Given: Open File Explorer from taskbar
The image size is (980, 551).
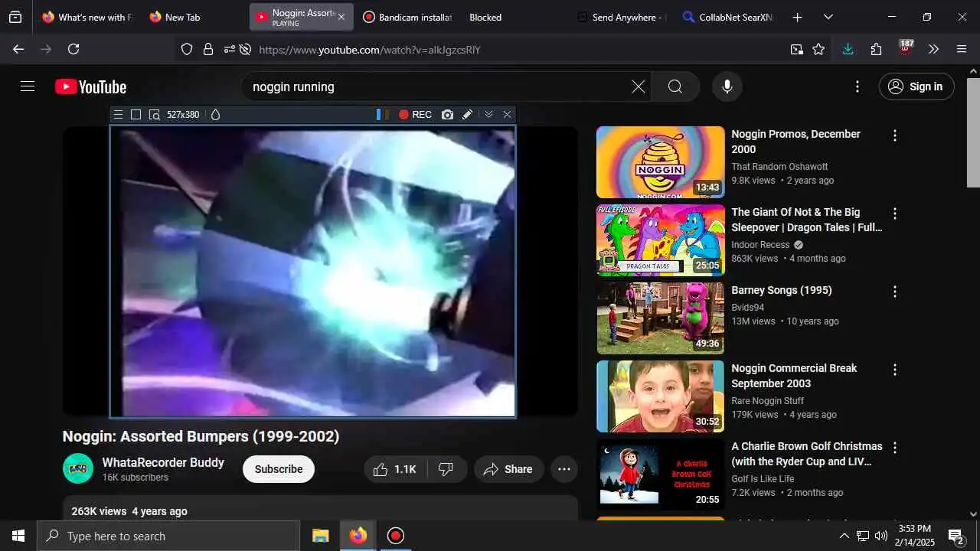Looking at the screenshot, I should click(x=321, y=536).
